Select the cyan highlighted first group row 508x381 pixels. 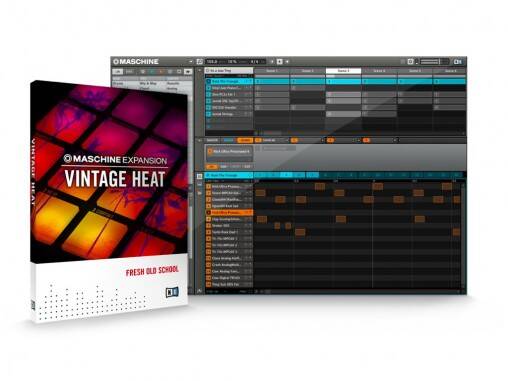coord(229,81)
